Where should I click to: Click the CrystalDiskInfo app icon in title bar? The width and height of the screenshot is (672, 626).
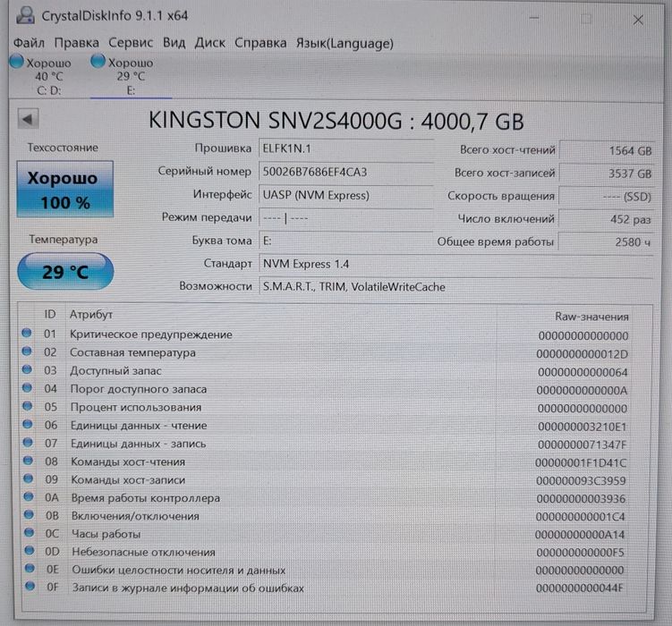point(25,15)
